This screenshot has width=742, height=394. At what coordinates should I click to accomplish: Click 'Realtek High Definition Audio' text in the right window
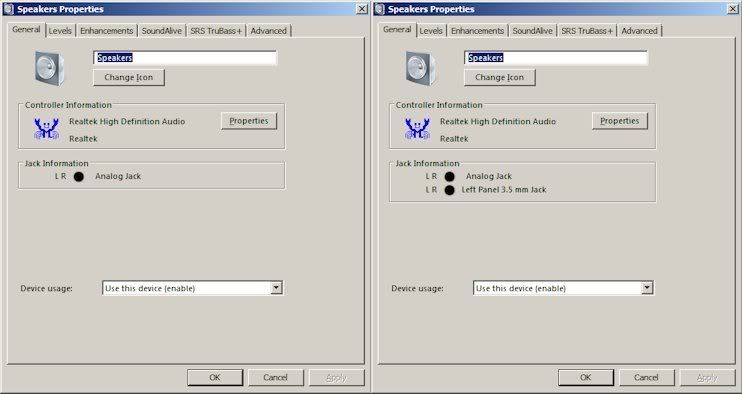click(x=498, y=122)
